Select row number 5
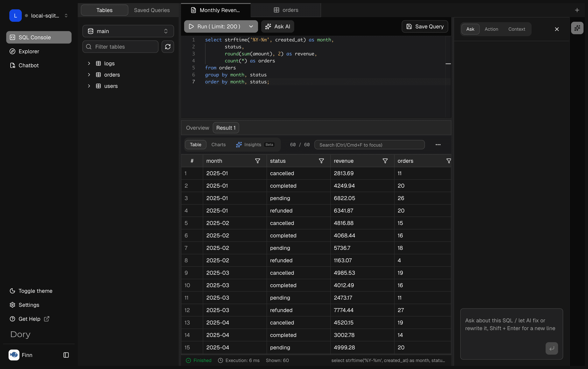The image size is (588, 369). [192, 223]
